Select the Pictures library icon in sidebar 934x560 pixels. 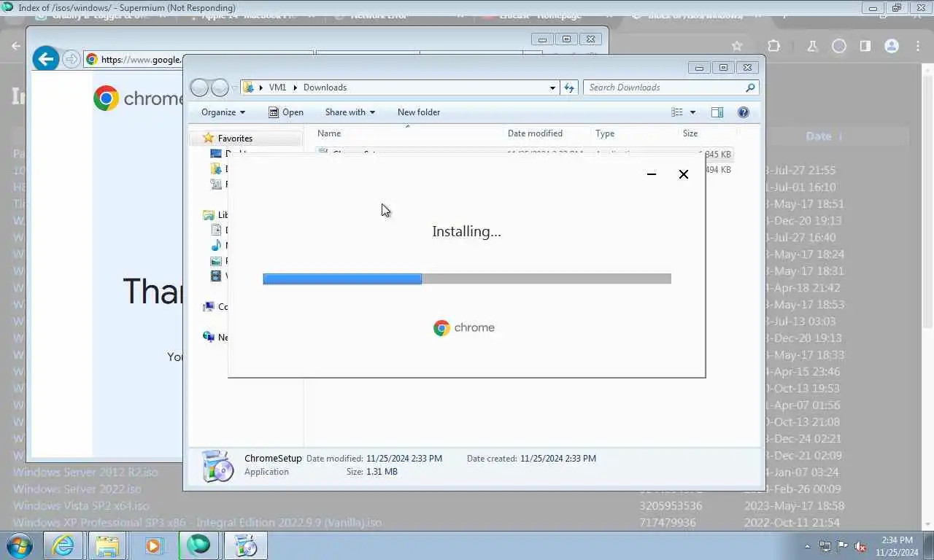(216, 261)
